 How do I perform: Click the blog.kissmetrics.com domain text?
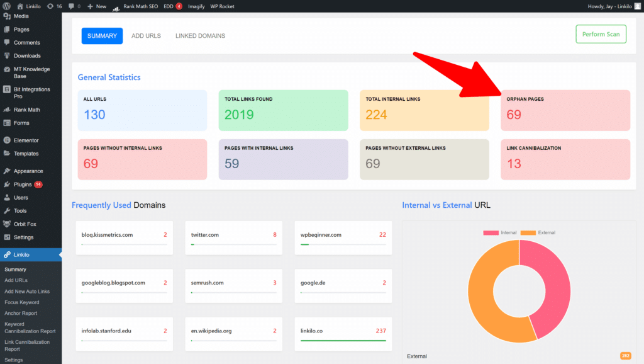pos(107,235)
